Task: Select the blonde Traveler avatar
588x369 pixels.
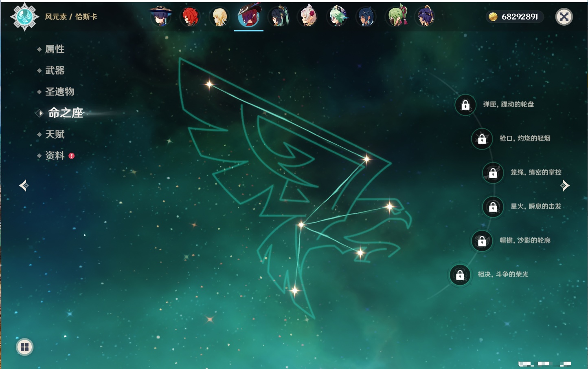Action: click(x=219, y=17)
